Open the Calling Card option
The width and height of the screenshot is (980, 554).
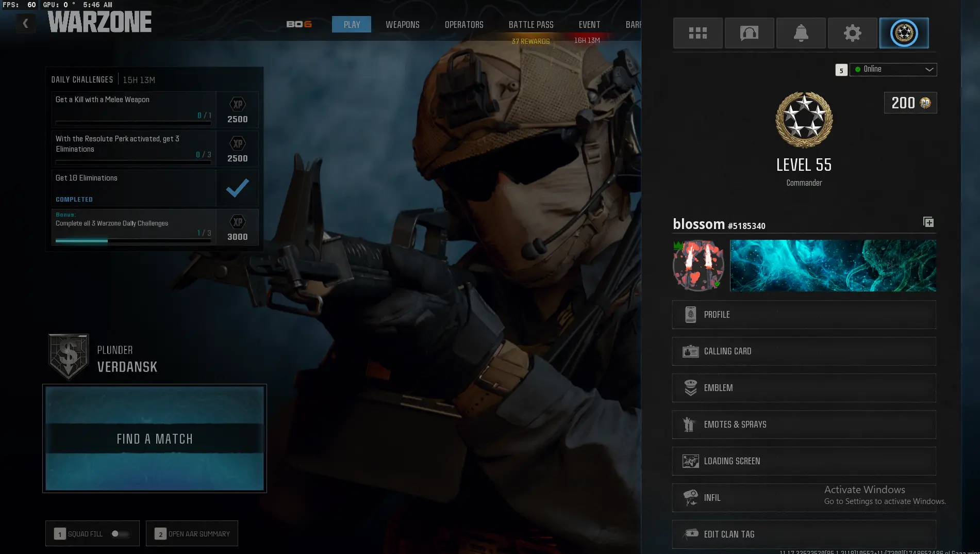(x=804, y=351)
